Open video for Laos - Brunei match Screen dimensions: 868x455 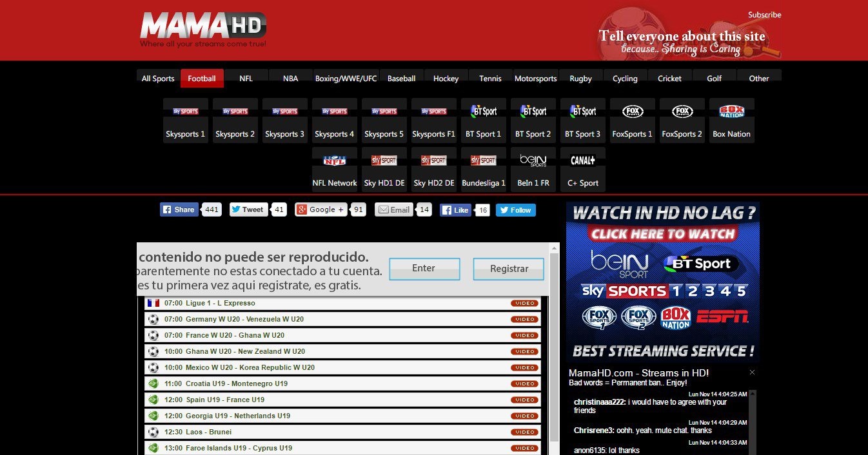524,432
